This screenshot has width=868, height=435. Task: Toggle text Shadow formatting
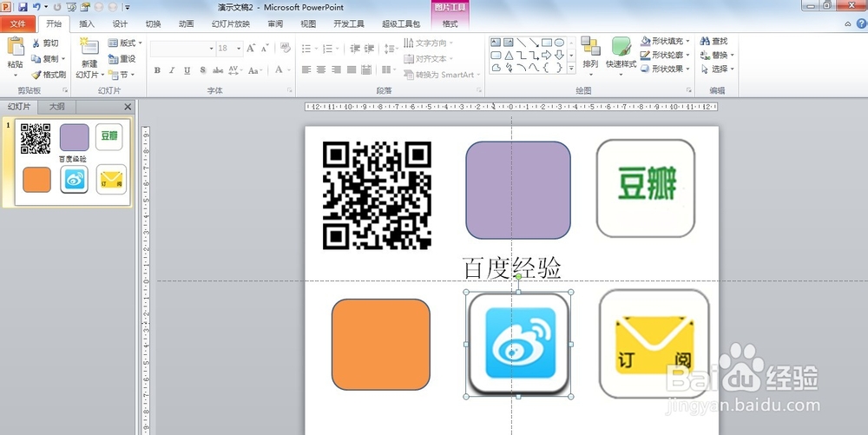[202, 70]
